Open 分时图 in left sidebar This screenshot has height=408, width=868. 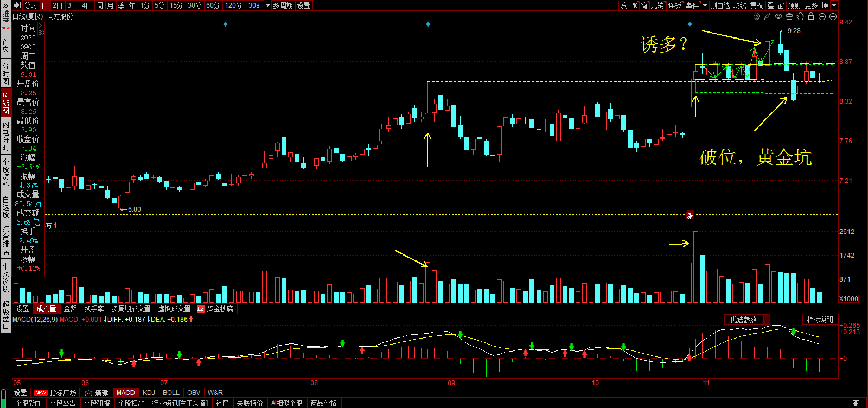coord(5,74)
